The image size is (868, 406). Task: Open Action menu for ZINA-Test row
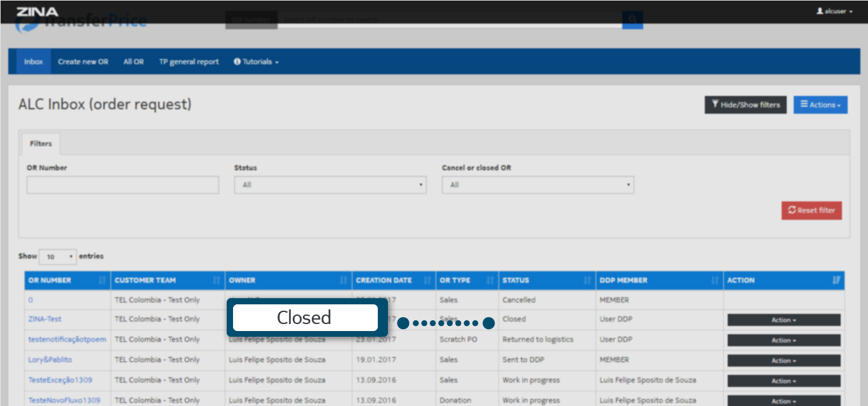click(784, 320)
